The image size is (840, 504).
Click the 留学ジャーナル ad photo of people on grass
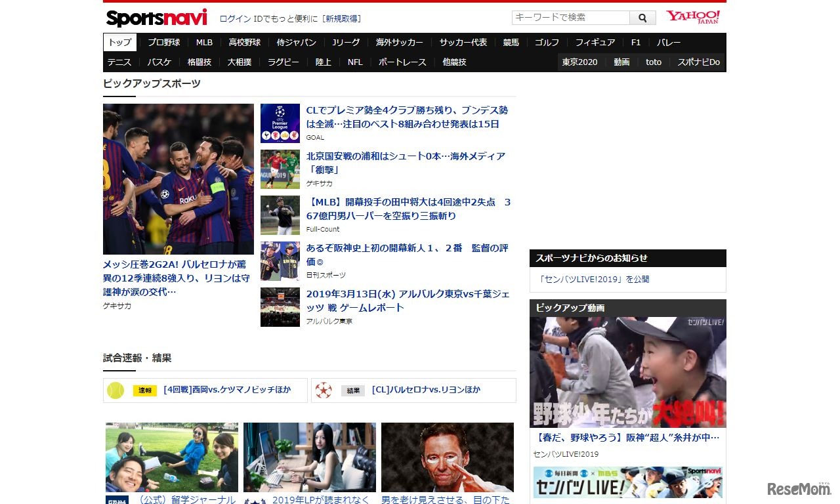point(172,457)
